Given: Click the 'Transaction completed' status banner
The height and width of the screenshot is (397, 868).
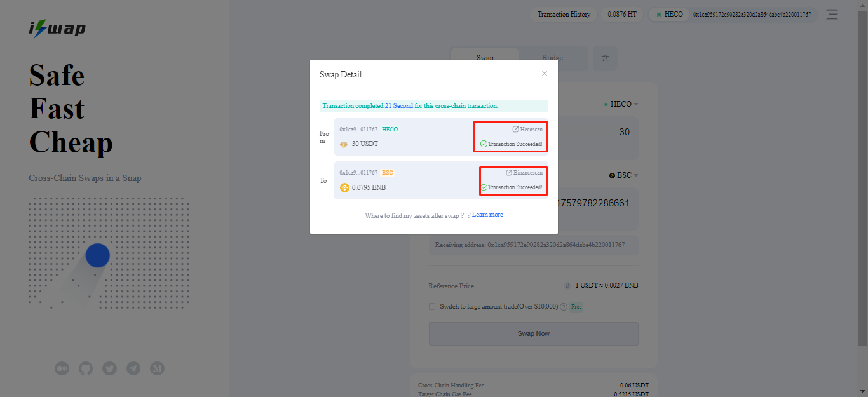Looking at the screenshot, I should (434, 106).
